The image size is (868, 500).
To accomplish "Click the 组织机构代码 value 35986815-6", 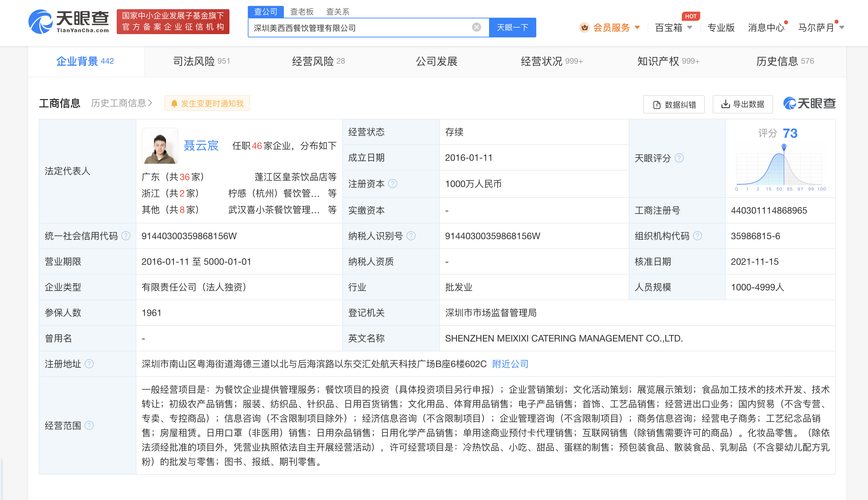I will coord(756,236).
